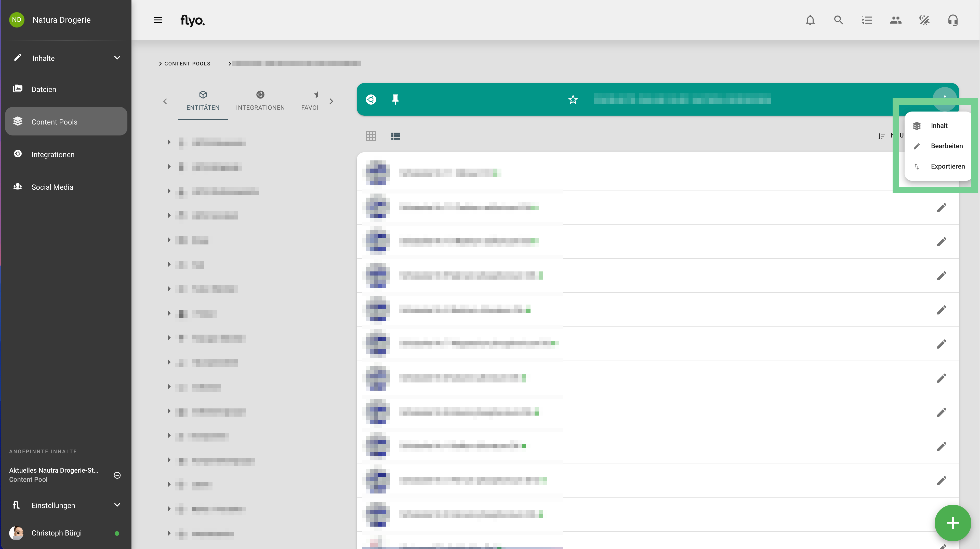The width and height of the screenshot is (980, 549).
Task: Switch to grid view layout
Action: tap(370, 136)
